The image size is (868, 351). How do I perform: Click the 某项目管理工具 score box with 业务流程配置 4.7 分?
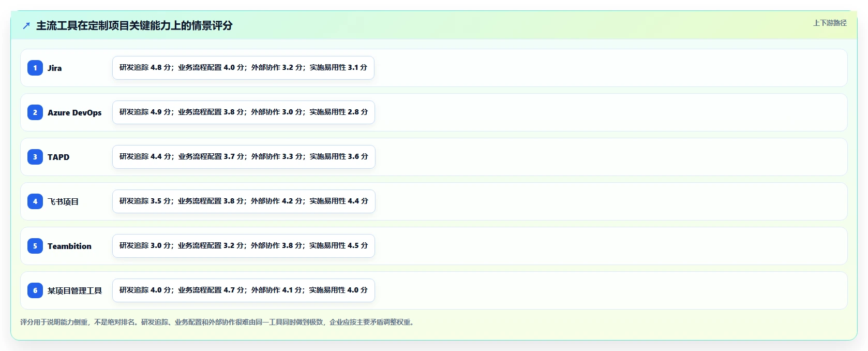point(244,290)
